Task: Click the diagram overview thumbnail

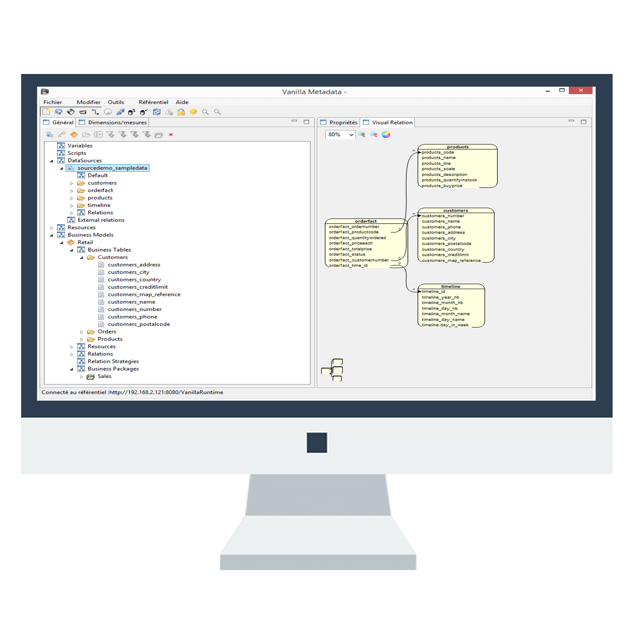Action: pyautogui.click(x=332, y=370)
